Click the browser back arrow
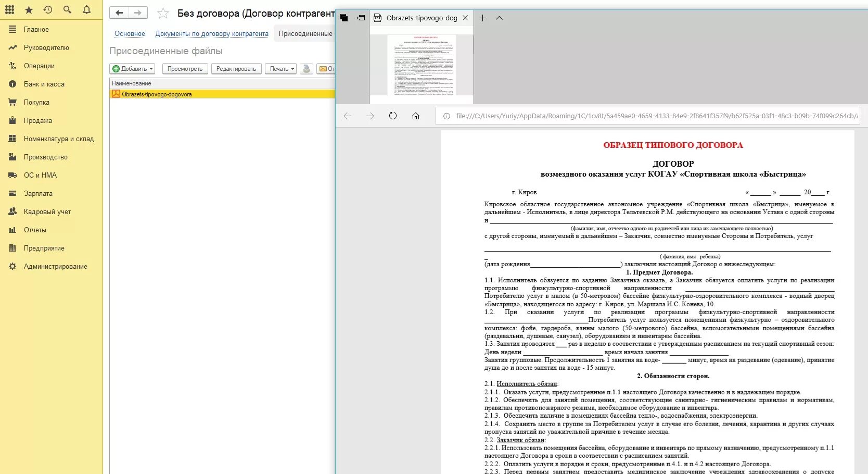868x474 pixels. [348, 116]
